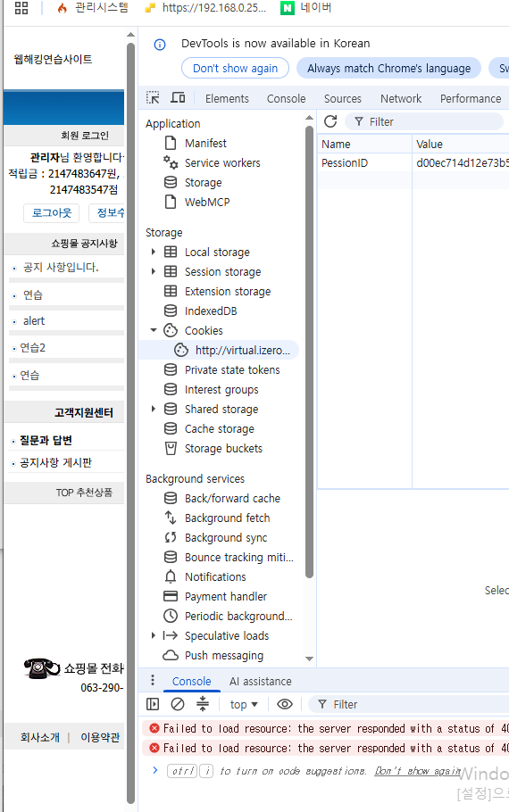509x812 pixels.
Task: Open Payment handler service
Action: 225,597
